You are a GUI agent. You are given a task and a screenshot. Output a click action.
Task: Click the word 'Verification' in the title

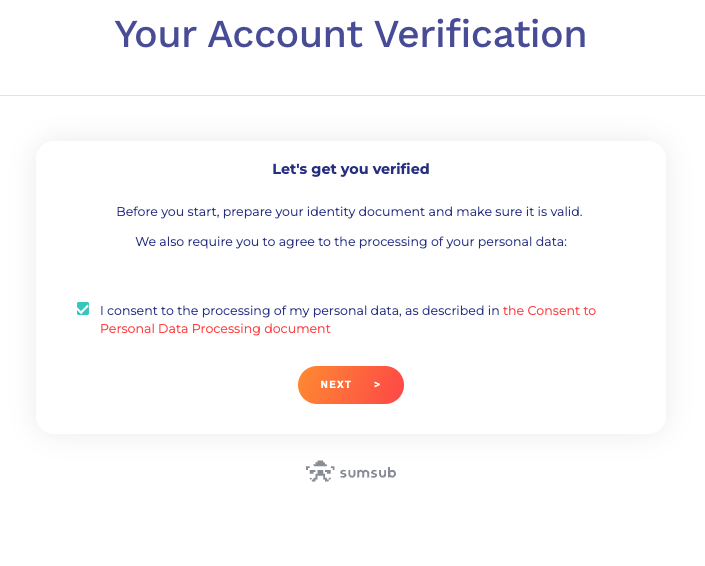click(481, 34)
